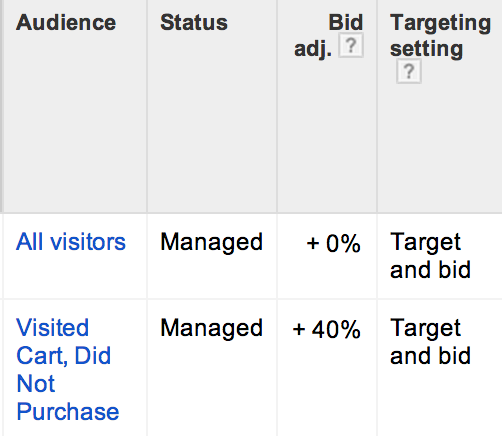502x436 pixels.
Task: Select the Managed status in Visited Cart row
Action: (x=211, y=329)
